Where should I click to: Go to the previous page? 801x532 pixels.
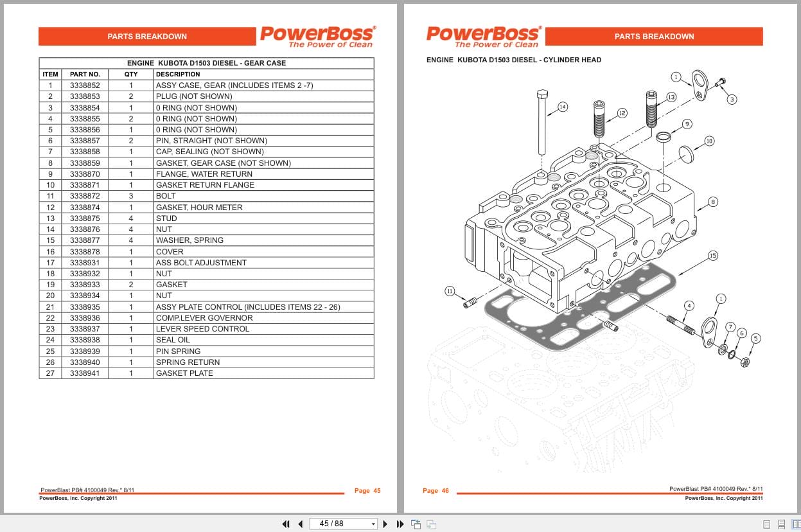[300, 524]
